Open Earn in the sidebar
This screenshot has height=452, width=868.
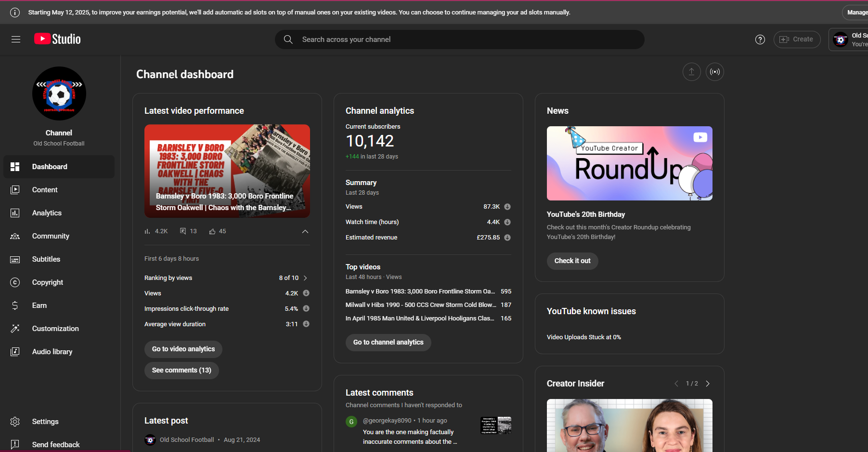(59, 306)
